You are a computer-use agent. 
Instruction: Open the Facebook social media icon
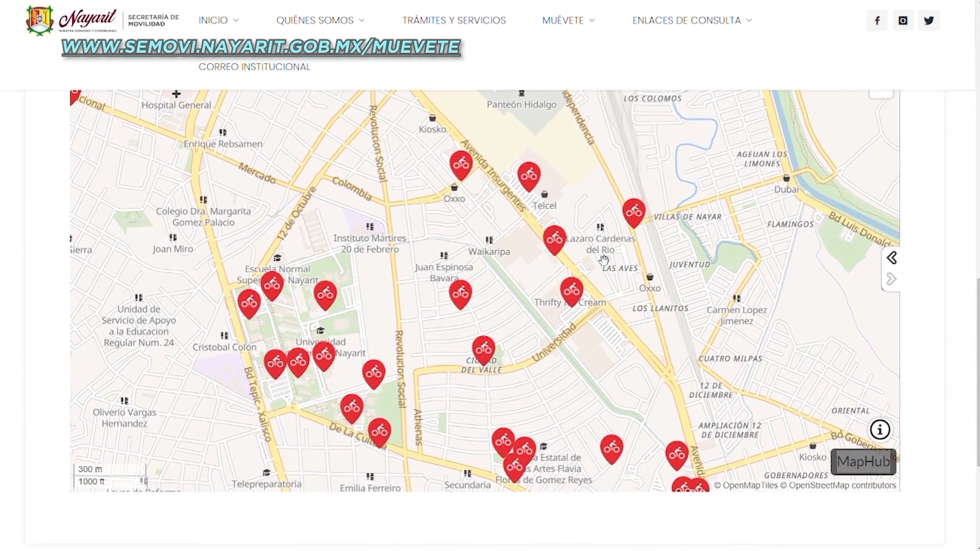[877, 20]
